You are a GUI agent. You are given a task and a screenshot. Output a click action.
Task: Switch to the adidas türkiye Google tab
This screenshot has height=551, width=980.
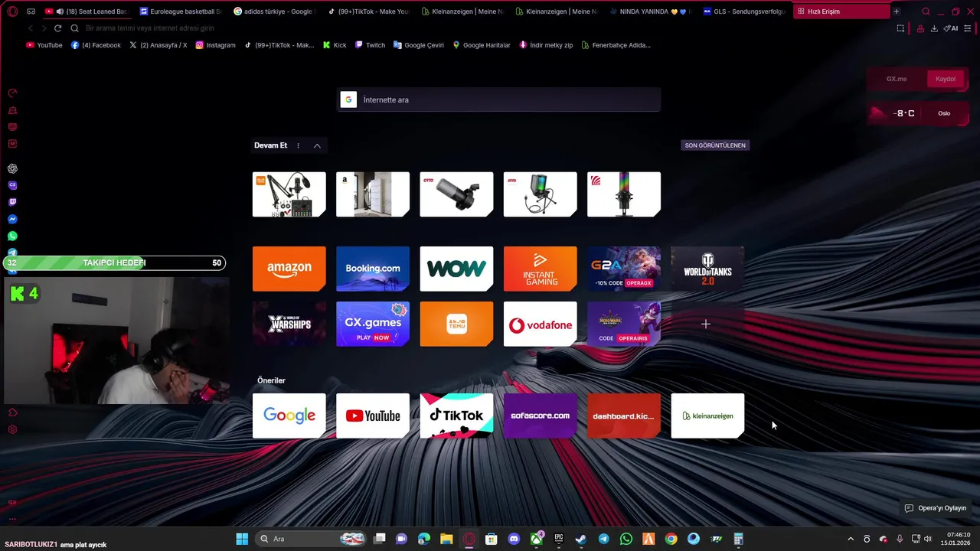click(273, 11)
